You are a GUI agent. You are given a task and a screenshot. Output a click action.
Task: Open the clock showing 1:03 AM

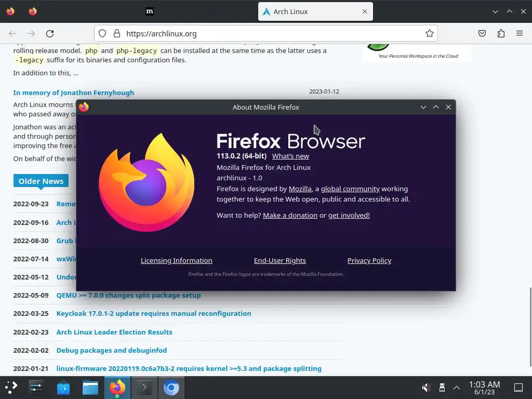click(x=485, y=388)
